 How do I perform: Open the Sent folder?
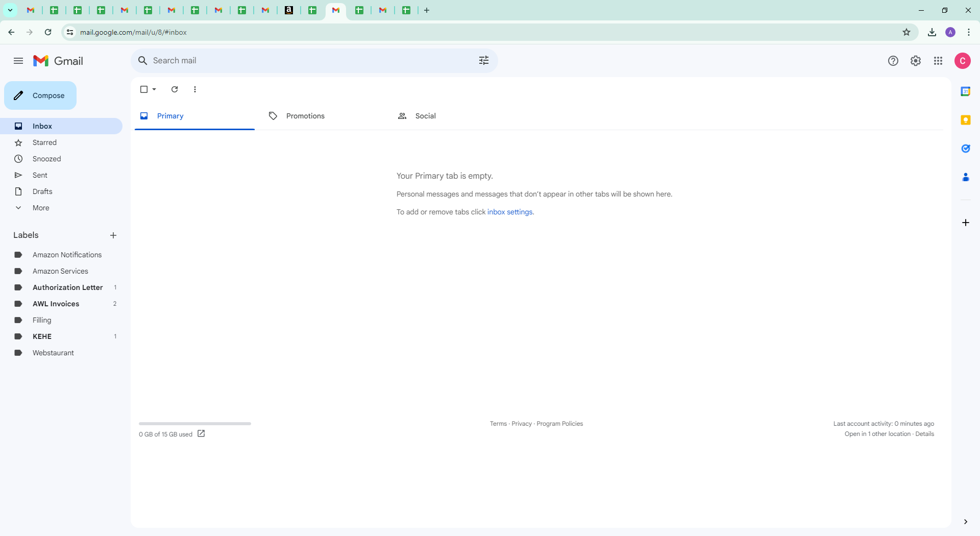pos(61,175)
